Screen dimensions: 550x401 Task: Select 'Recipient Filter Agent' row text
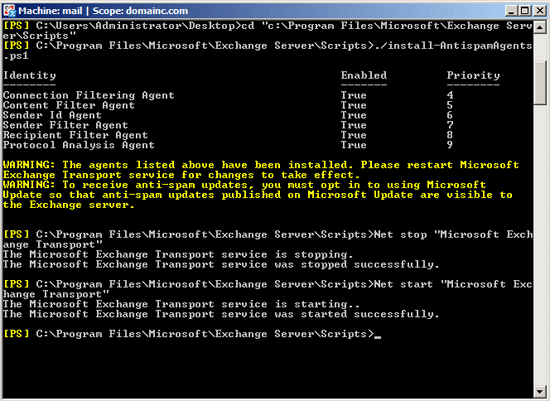75,135
